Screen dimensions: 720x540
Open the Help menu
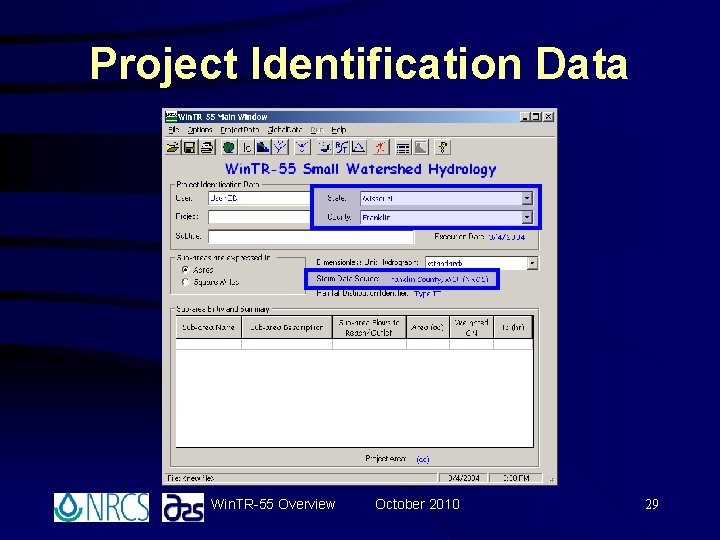(x=338, y=130)
